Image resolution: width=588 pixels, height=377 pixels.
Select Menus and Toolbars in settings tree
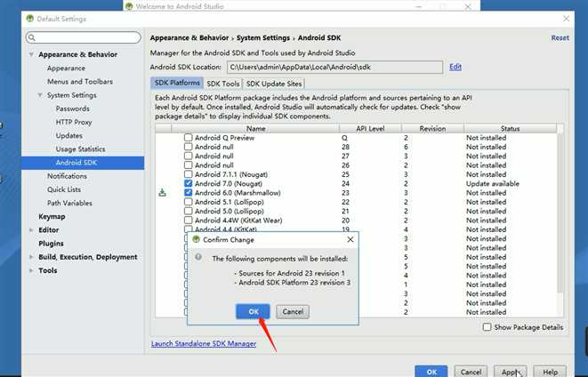pos(80,82)
